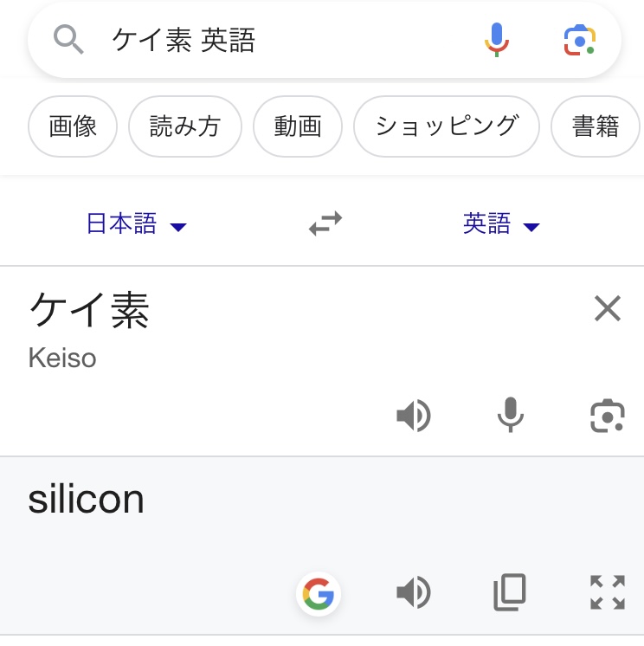Expand the translation to fullscreen
644x646 pixels.
(x=607, y=593)
